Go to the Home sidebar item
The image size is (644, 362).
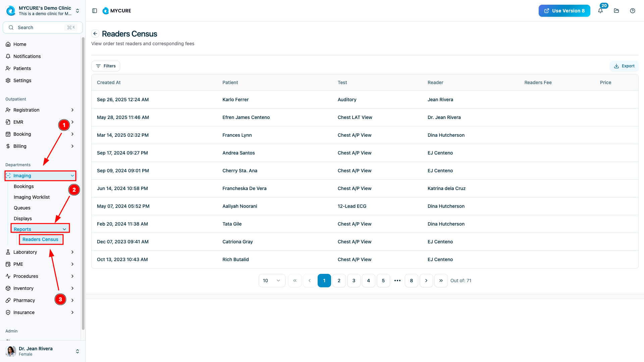point(20,44)
